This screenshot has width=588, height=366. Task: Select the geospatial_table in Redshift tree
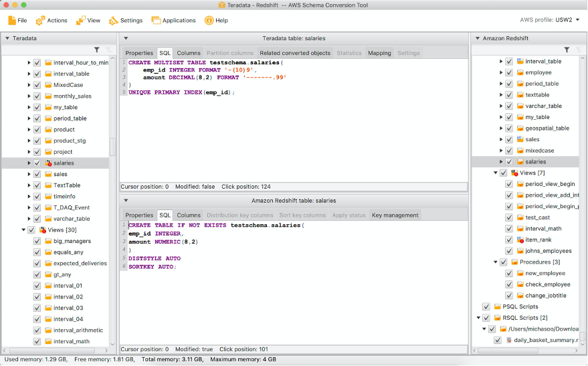pos(547,128)
